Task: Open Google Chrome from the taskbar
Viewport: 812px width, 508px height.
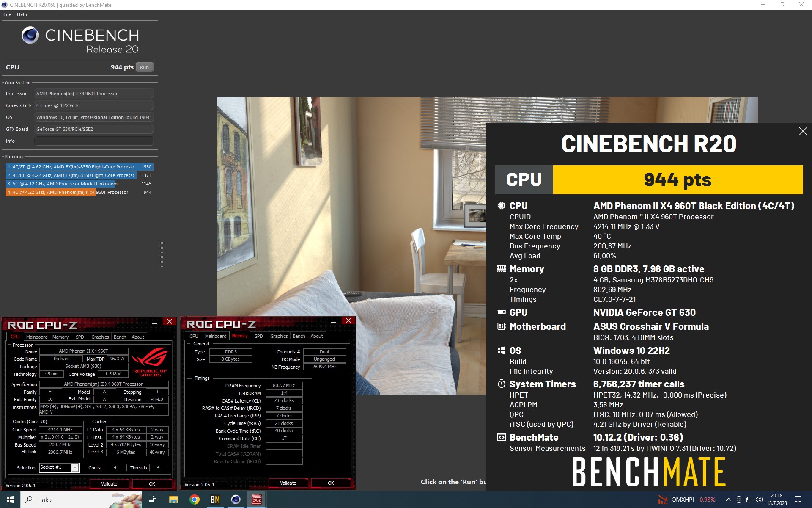Action: (x=195, y=500)
